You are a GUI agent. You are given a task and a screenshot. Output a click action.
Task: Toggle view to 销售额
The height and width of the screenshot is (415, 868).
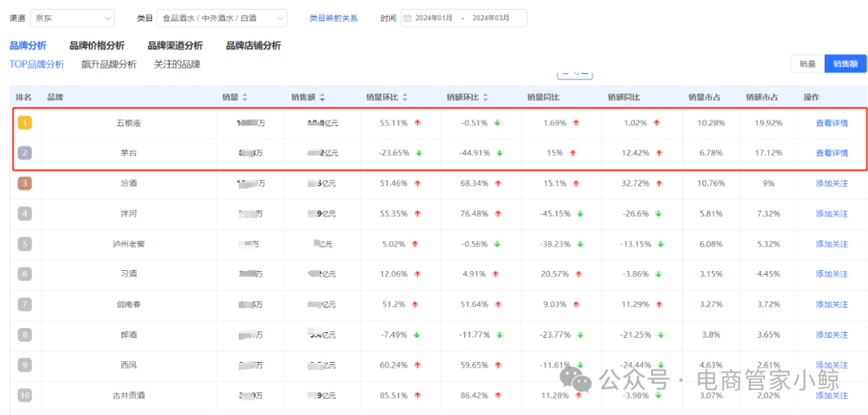[845, 64]
